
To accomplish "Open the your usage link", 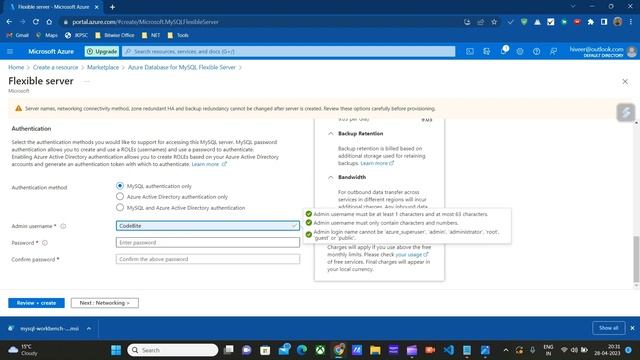I will (x=411, y=255).
